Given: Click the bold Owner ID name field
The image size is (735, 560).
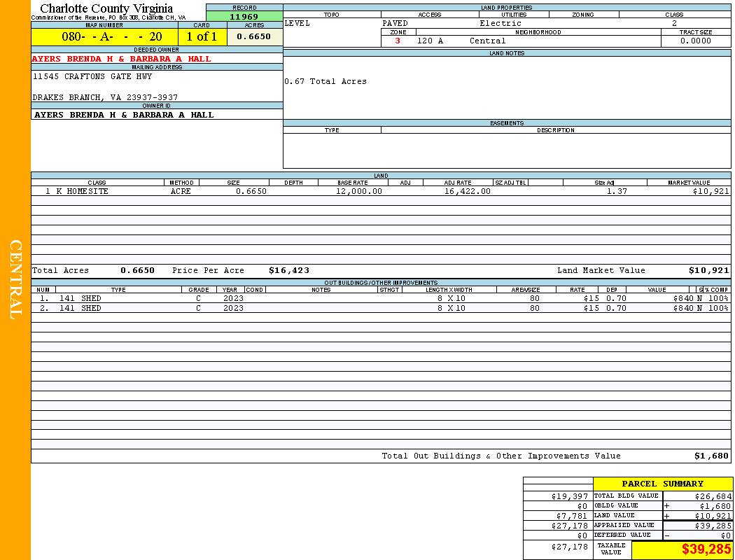Looking at the screenshot, I should point(124,115).
